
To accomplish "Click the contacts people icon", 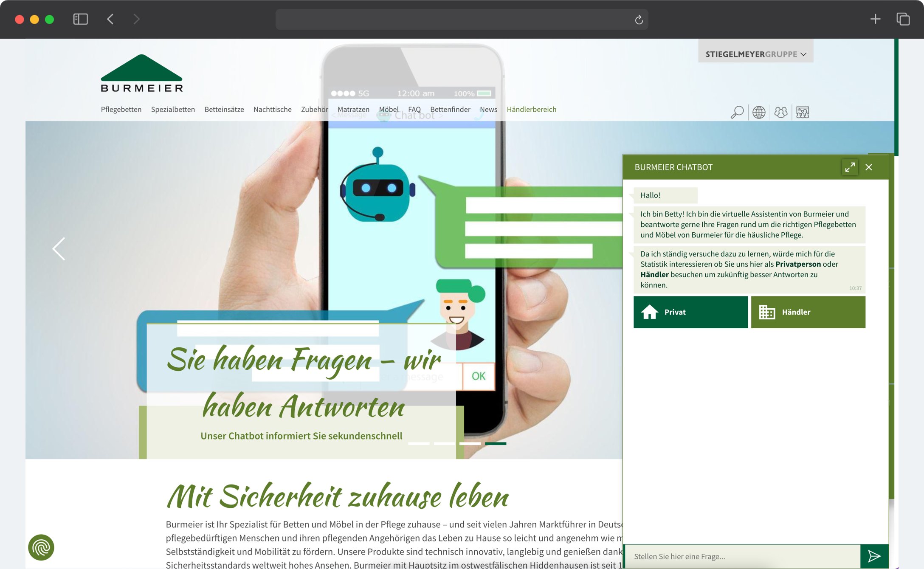I will pyautogui.click(x=781, y=112).
